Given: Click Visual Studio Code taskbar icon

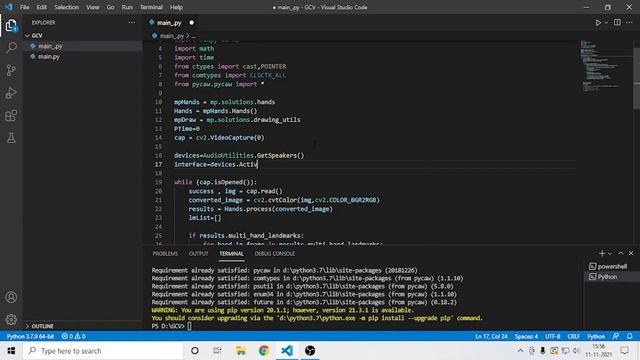Looking at the screenshot, I should 287,351.
